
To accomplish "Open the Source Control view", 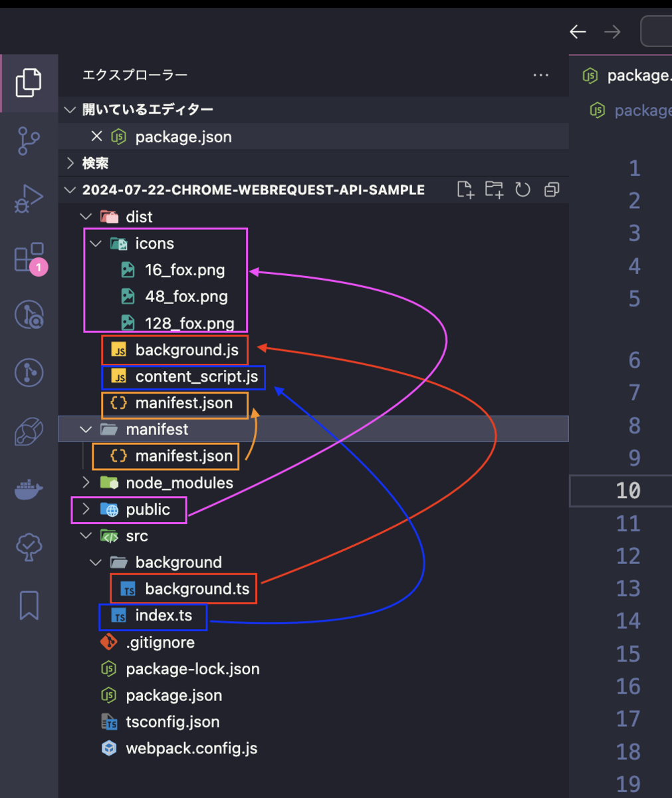I will coord(29,141).
